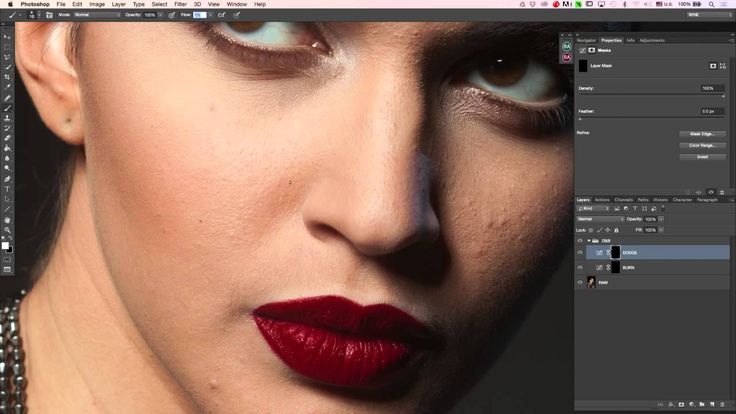
Task: Click the DODGE layer mask thumbnail
Action: click(x=615, y=253)
